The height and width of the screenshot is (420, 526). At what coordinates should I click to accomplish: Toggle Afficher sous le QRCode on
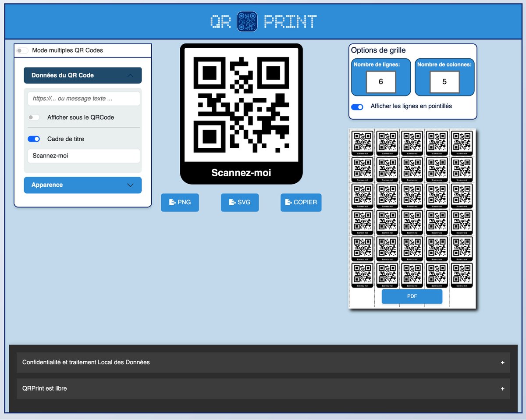coord(34,117)
